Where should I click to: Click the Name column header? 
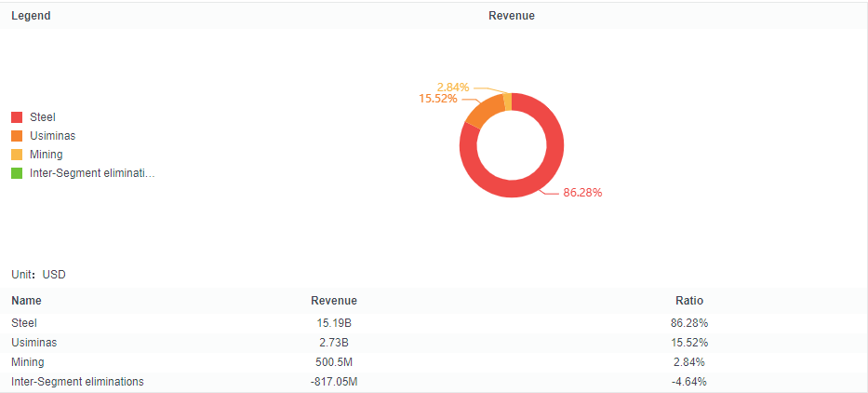[26, 301]
